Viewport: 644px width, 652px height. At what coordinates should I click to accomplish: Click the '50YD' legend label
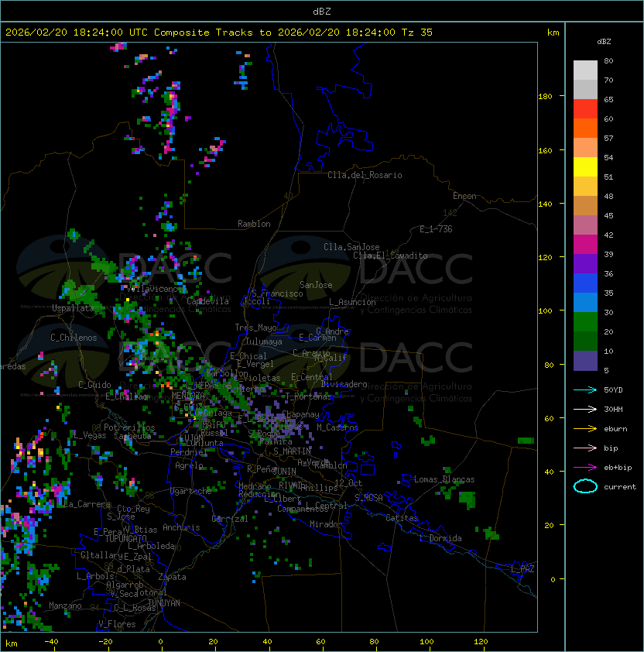click(613, 390)
